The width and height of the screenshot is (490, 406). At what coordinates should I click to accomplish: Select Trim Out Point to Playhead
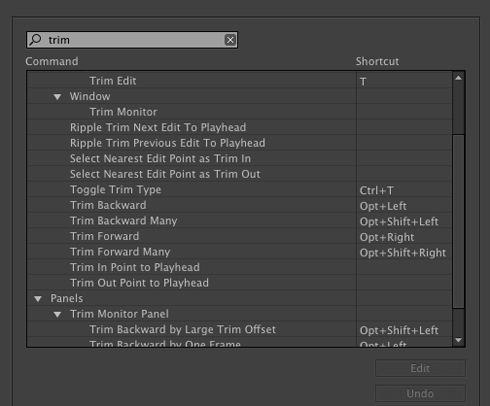(139, 283)
